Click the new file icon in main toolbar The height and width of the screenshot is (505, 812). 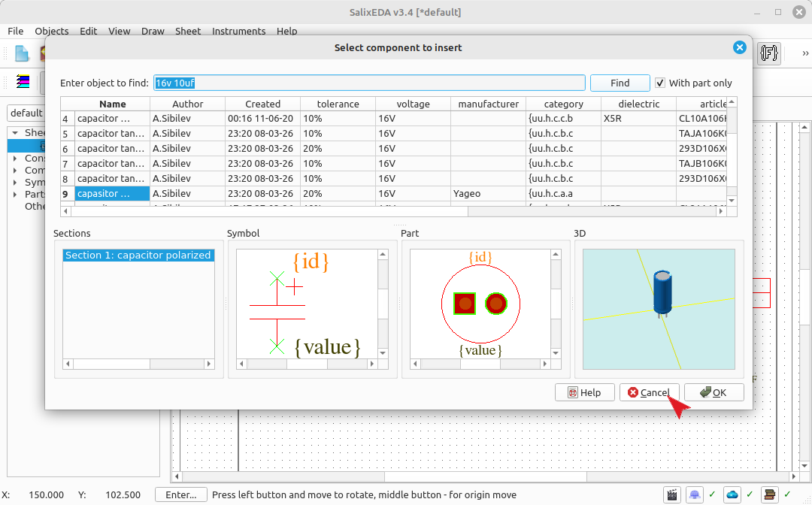(x=21, y=53)
